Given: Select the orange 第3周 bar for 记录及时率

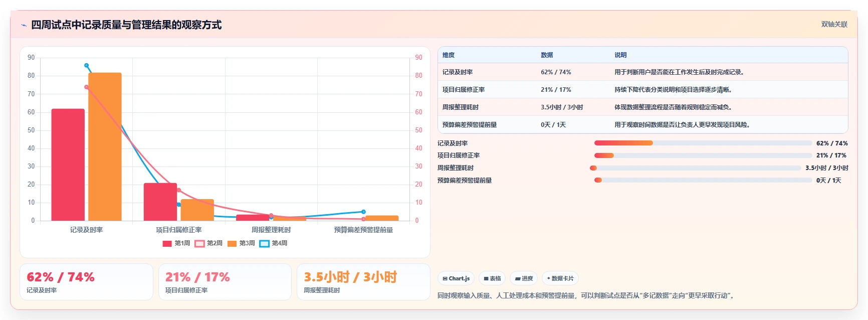Looking at the screenshot, I should pos(105,146).
